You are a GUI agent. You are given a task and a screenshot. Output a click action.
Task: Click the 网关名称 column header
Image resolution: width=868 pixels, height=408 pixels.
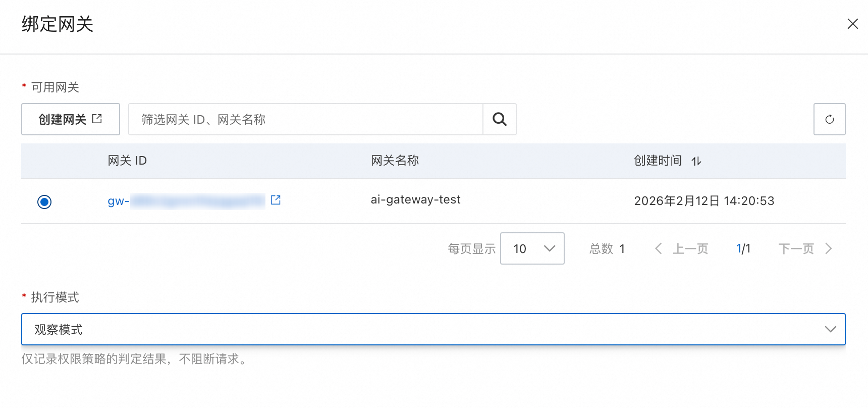tap(395, 161)
